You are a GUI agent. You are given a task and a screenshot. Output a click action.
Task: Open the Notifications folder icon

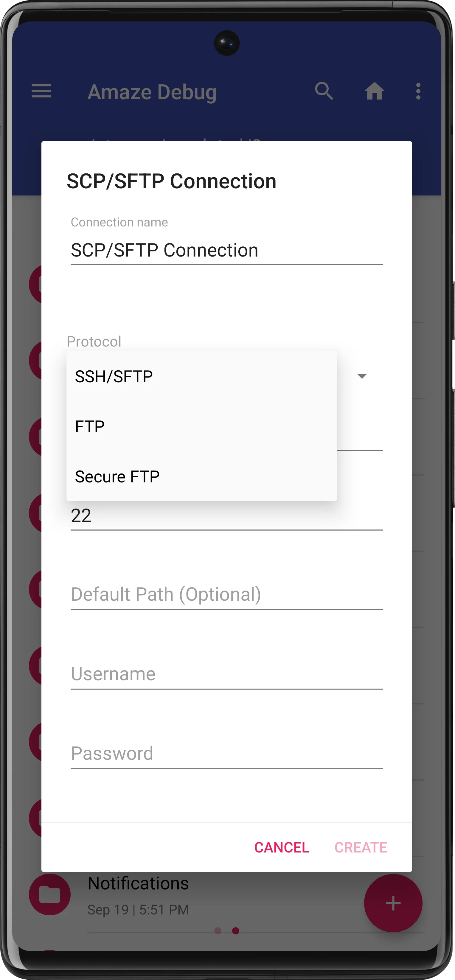coord(50,894)
